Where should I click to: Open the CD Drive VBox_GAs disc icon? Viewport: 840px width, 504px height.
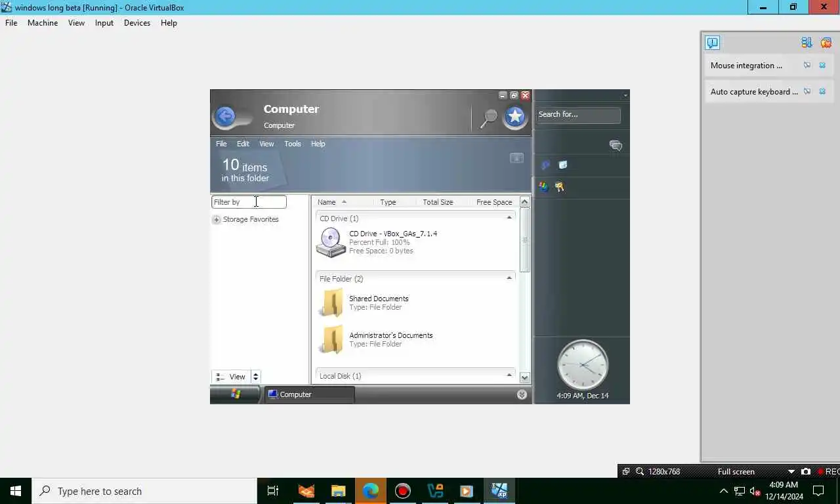tap(331, 242)
